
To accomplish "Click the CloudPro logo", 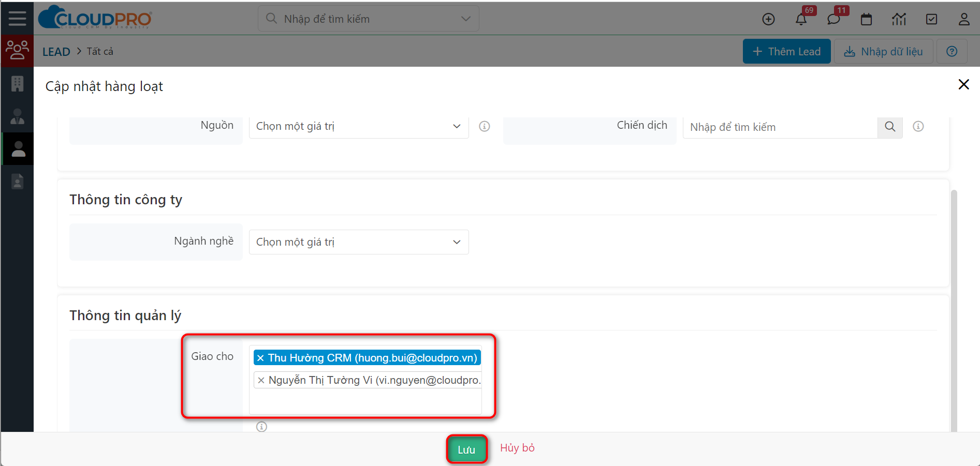I will coord(95,18).
